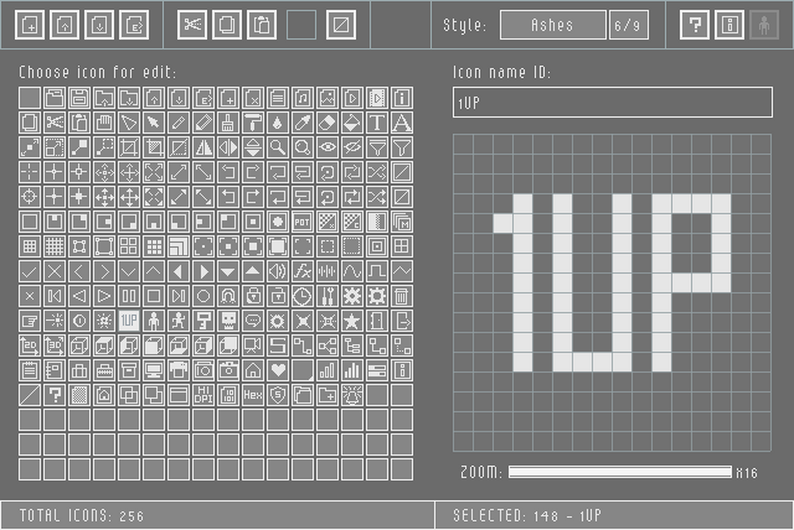Select the HI DPI icon
794x530 pixels.
tap(203, 395)
